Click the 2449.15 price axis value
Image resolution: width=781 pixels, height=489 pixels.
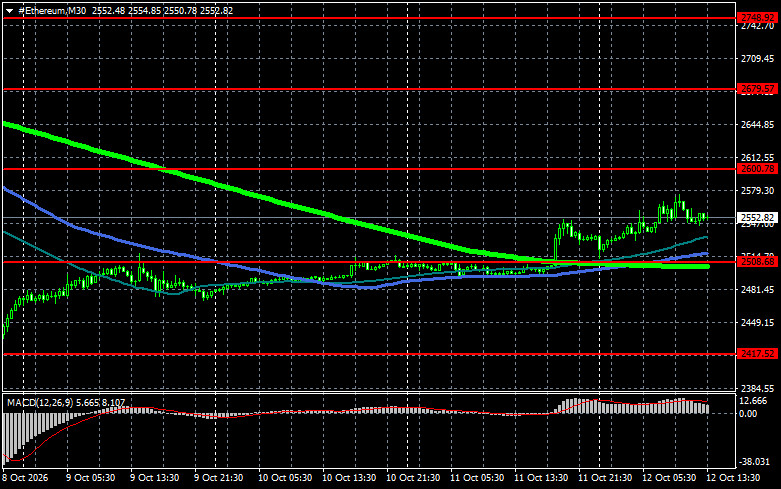pos(757,323)
